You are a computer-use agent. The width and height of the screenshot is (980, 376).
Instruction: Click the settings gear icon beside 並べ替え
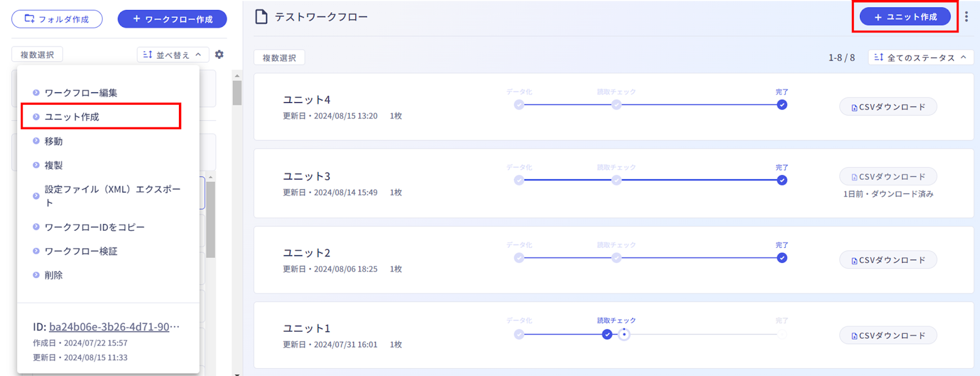[219, 55]
